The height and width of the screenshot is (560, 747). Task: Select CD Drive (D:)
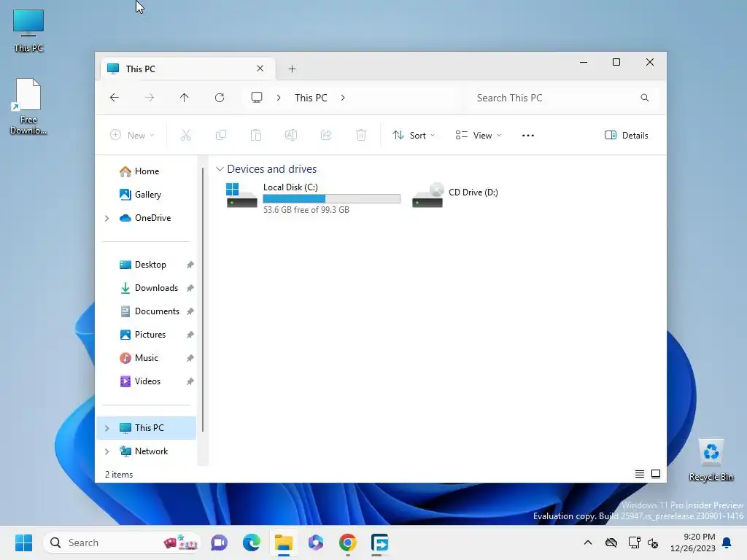point(455,195)
